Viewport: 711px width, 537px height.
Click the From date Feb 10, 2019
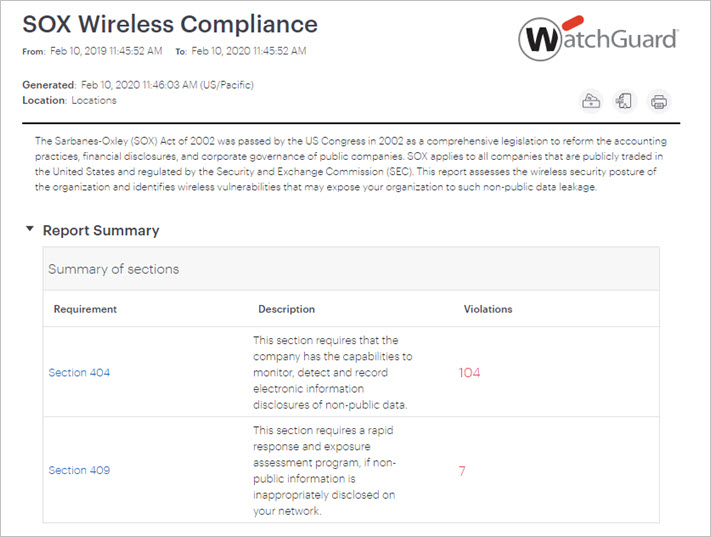(x=100, y=51)
